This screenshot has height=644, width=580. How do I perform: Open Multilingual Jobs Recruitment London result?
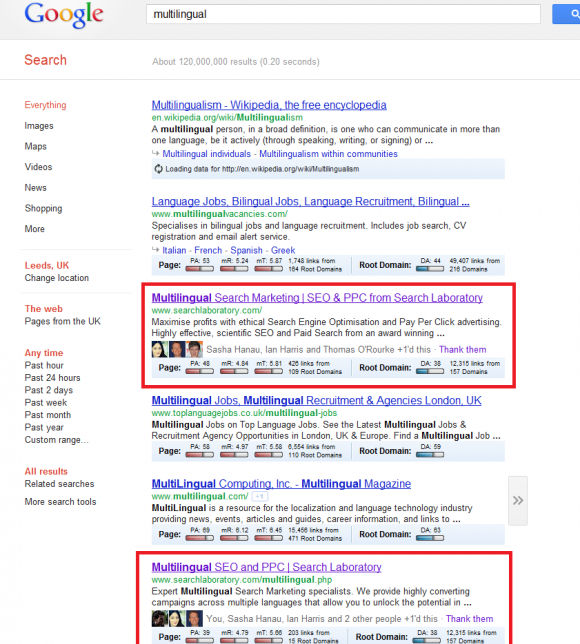point(316,400)
